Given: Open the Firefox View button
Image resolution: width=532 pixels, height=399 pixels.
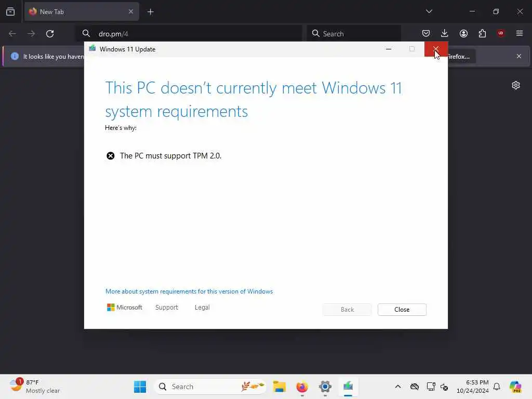Looking at the screenshot, I should [10, 12].
